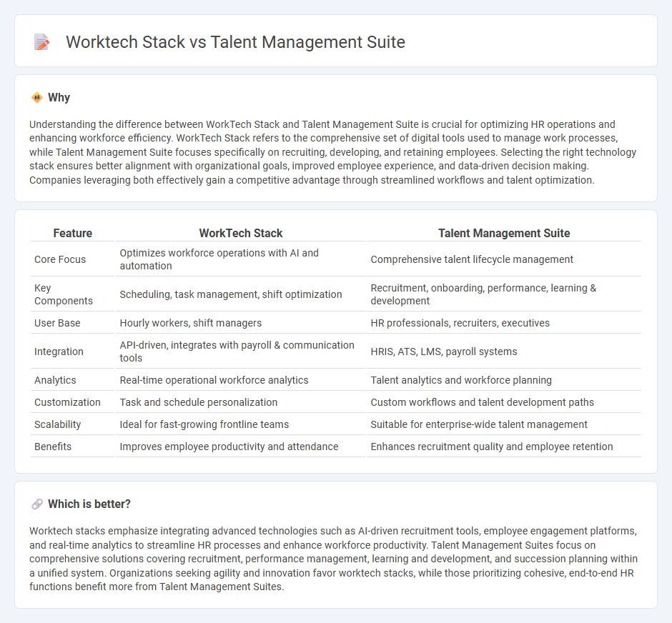Click the Why section heading
The width and height of the screenshot is (672, 623).
pos(59,98)
